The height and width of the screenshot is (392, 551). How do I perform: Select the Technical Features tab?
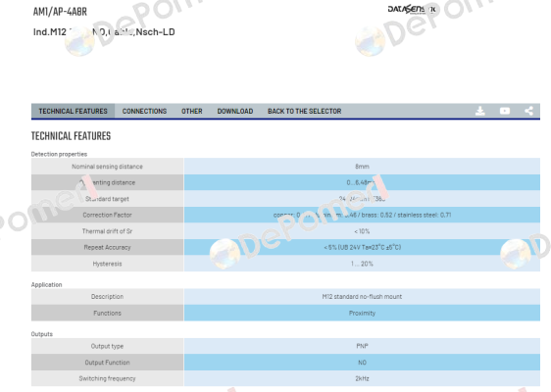(x=74, y=112)
